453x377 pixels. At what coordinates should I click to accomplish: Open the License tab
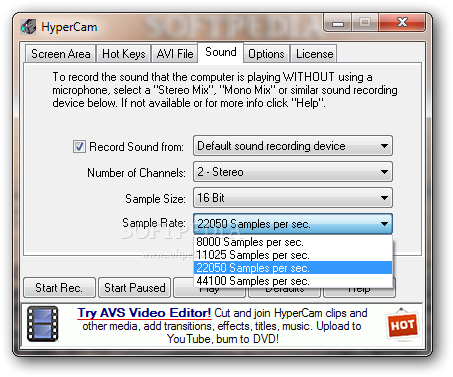coord(314,54)
